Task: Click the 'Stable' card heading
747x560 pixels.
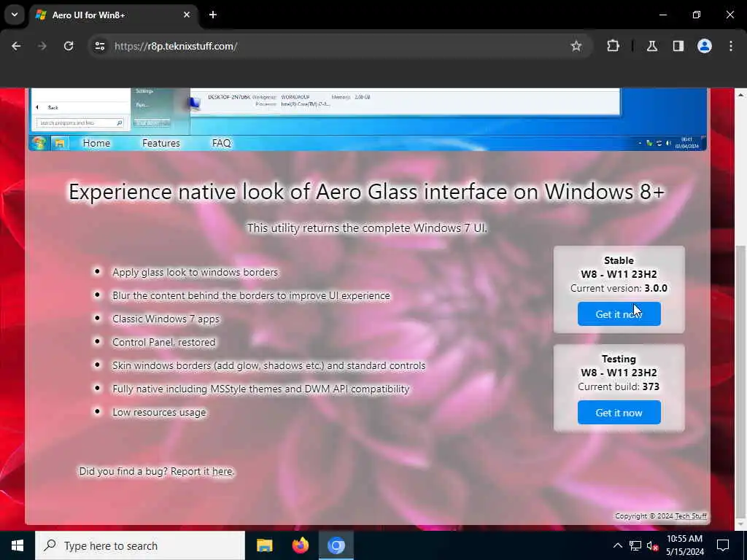Action: (x=619, y=260)
